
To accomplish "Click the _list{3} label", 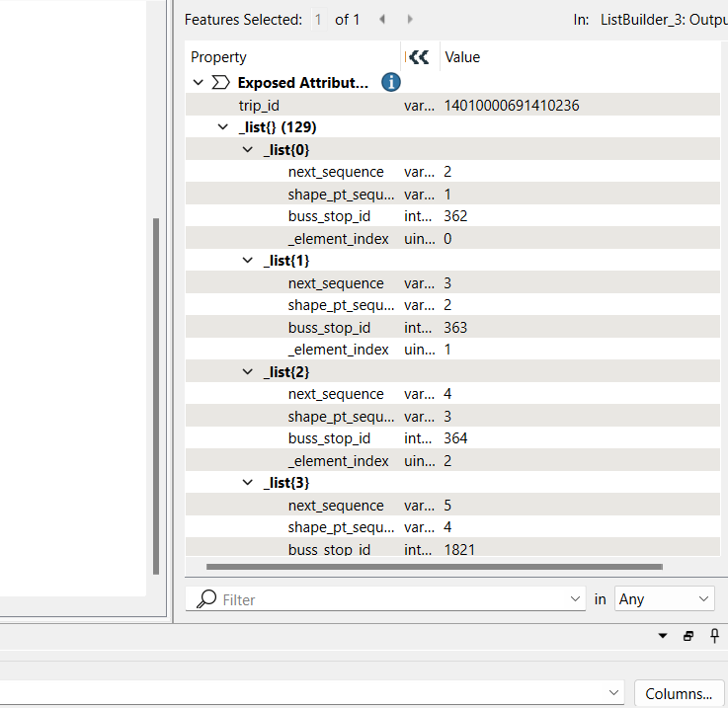I will coord(286,483).
